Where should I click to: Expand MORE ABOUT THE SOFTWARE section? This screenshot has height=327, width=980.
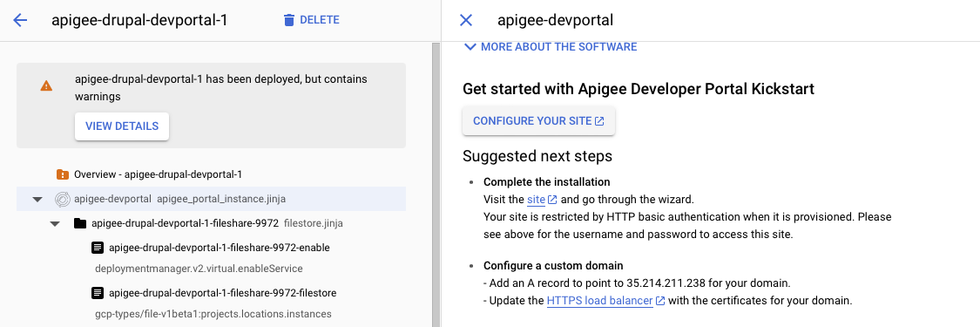(550, 47)
